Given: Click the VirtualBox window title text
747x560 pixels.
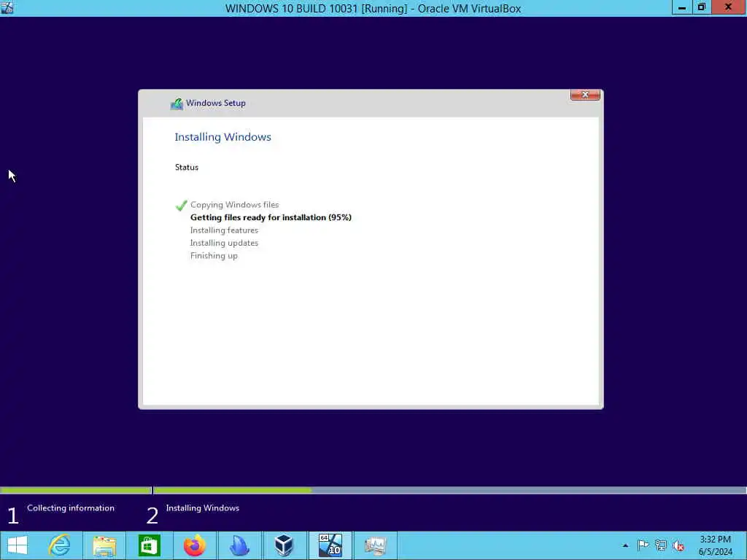Looking at the screenshot, I should click(x=373, y=8).
